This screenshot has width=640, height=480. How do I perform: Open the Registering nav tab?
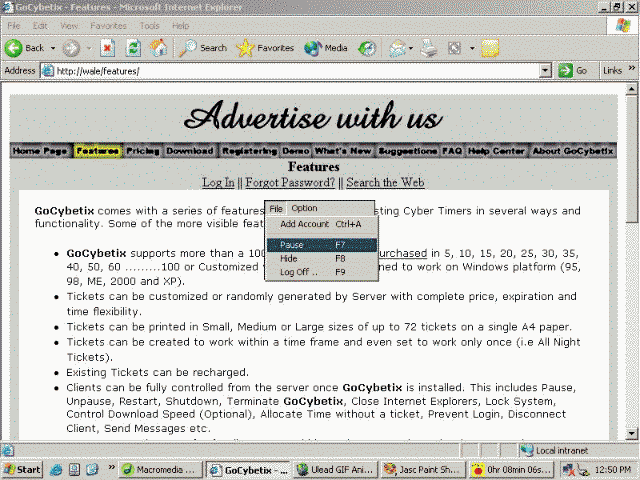point(249,151)
